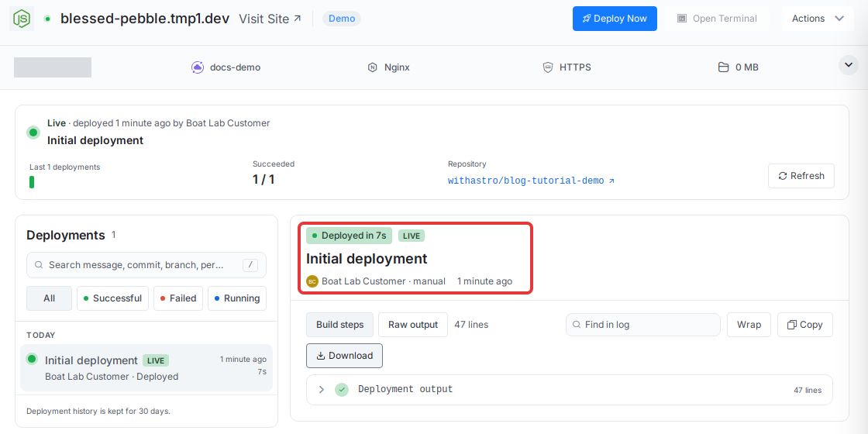Image resolution: width=868 pixels, height=434 pixels.
Task: Click the Succeeded 1 / 1 value
Action: coord(263,179)
